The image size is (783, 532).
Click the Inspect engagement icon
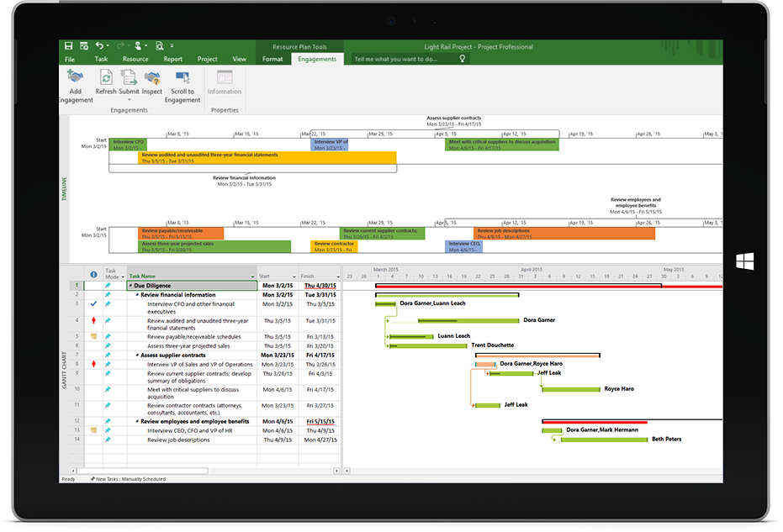pyautogui.click(x=151, y=78)
